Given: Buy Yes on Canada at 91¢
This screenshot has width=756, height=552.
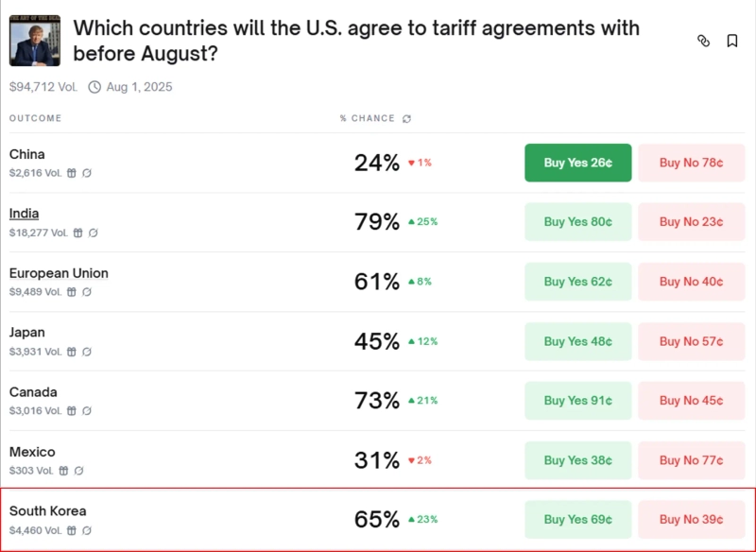Looking at the screenshot, I should [577, 401].
